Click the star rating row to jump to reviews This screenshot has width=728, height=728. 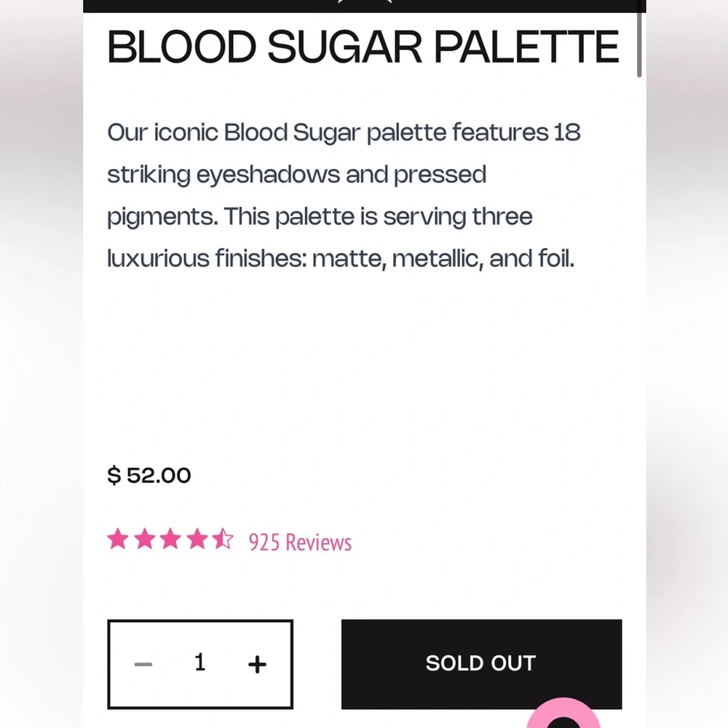(x=171, y=539)
